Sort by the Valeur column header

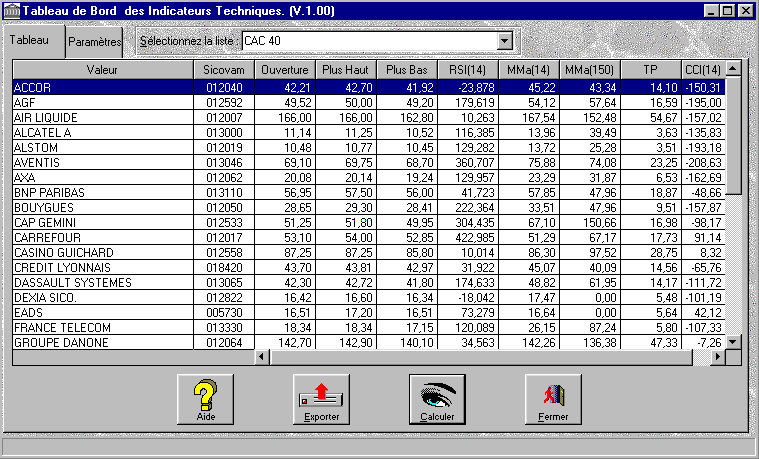coord(103,70)
